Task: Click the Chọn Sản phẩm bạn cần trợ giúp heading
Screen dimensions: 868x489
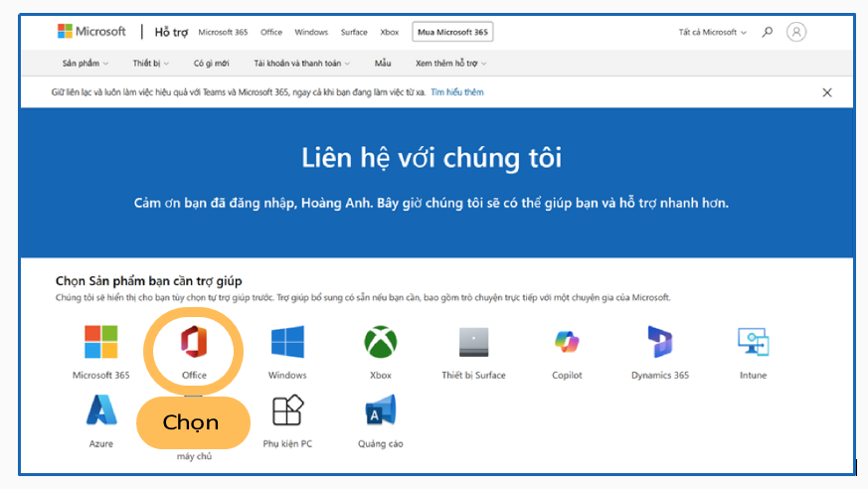Action: coord(148,281)
